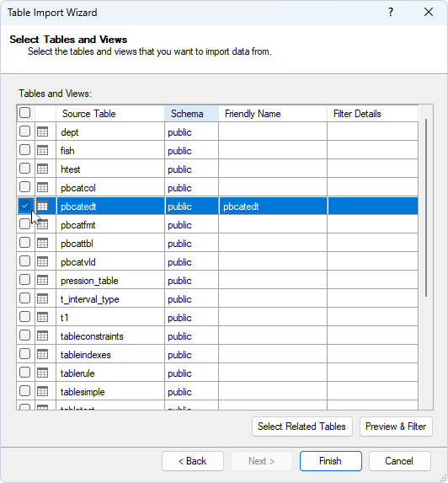The height and width of the screenshot is (483, 448).
Task: Select the tableconstraints source table name
Action: [92, 336]
